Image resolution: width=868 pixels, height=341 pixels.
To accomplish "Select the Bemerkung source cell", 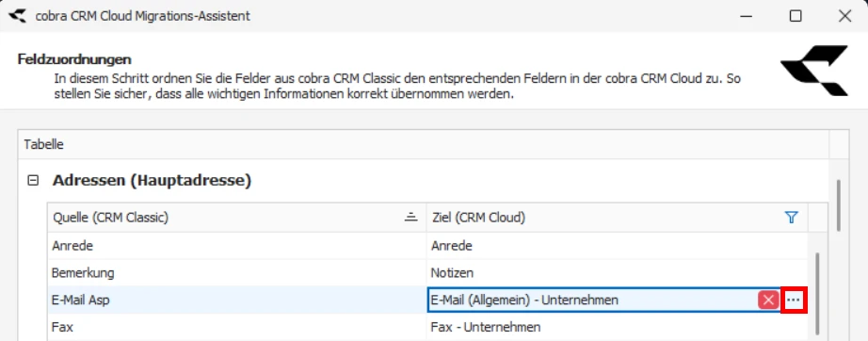I will click(237, 273).
